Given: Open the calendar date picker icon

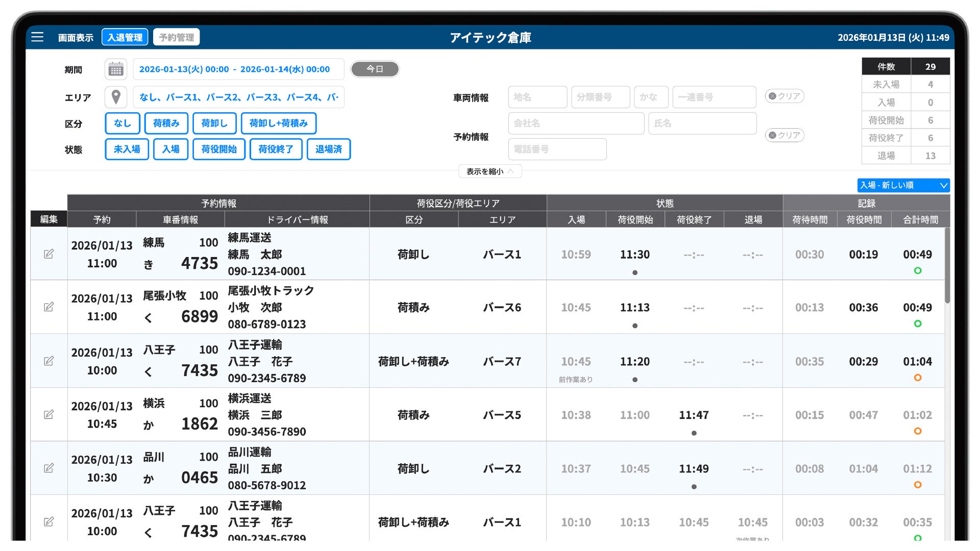Looking at the screenshot, I should [116, 69].
